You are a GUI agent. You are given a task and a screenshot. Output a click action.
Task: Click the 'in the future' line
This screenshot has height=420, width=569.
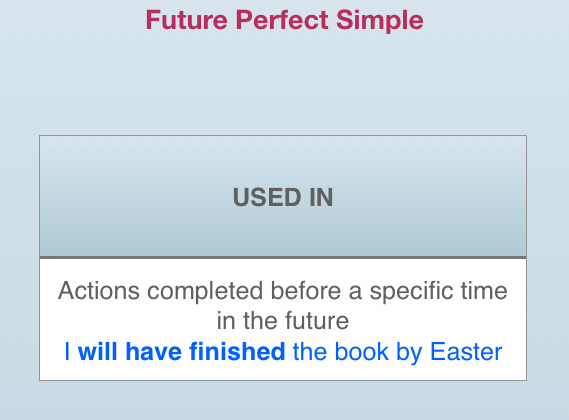pyautogui.click(x=283, y=321)
